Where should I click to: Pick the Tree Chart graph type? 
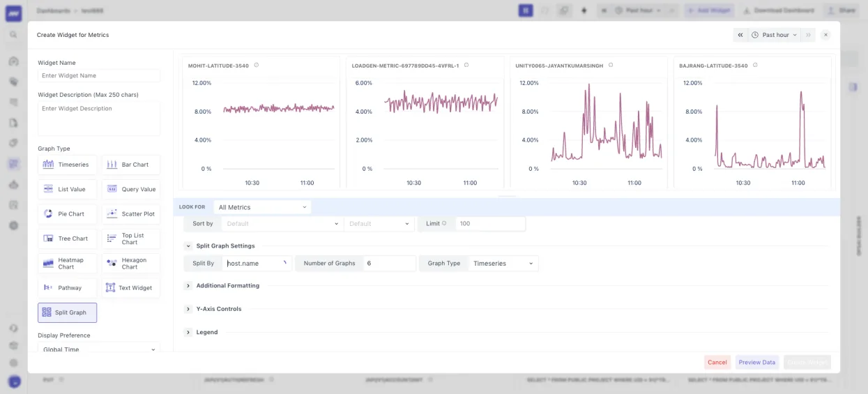pyautogui.click(x=68, y=238)
